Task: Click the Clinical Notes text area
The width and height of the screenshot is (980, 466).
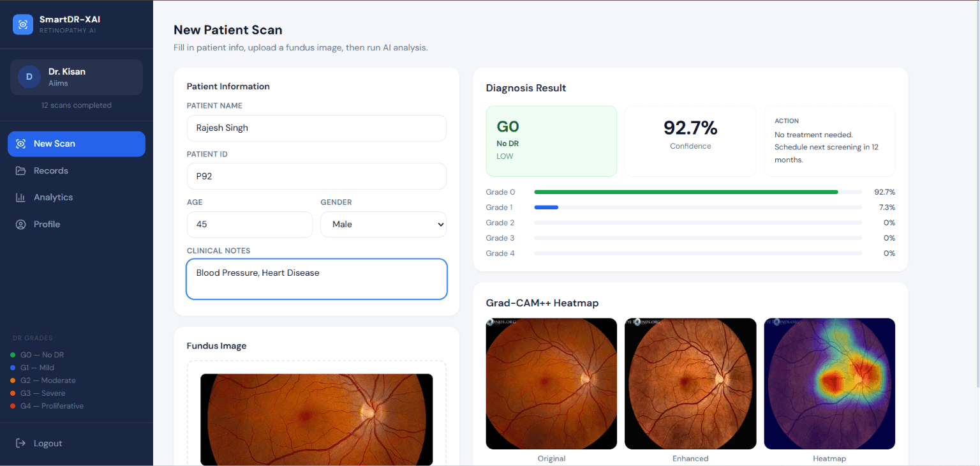Action: 316,279
